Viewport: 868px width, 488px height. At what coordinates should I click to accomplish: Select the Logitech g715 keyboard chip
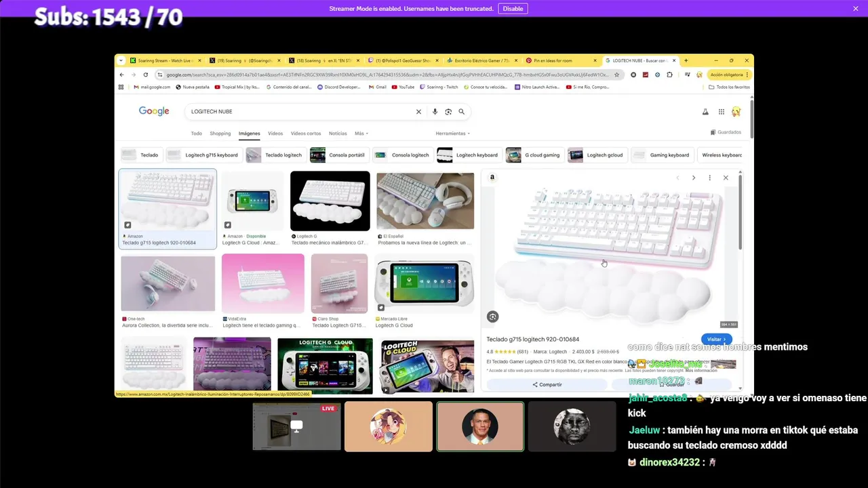tap(204, 155)
